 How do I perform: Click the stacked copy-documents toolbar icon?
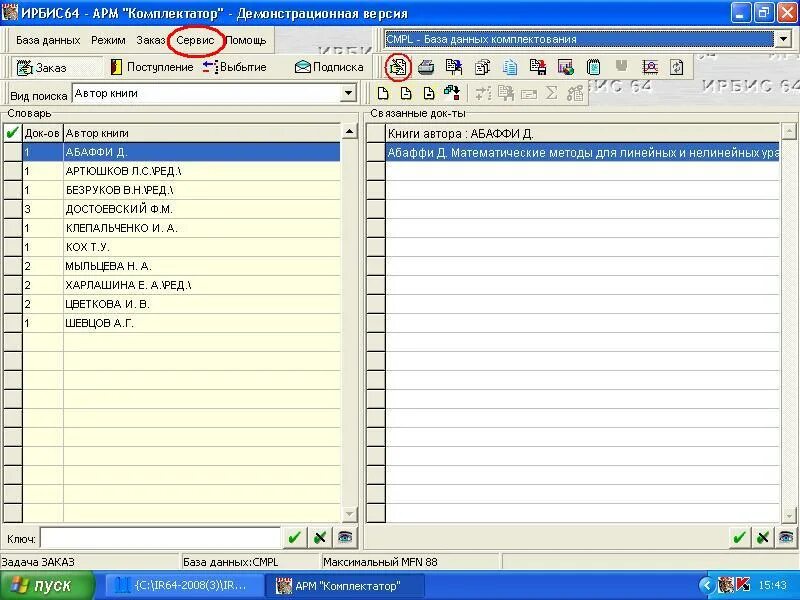[x=482, y=67]
